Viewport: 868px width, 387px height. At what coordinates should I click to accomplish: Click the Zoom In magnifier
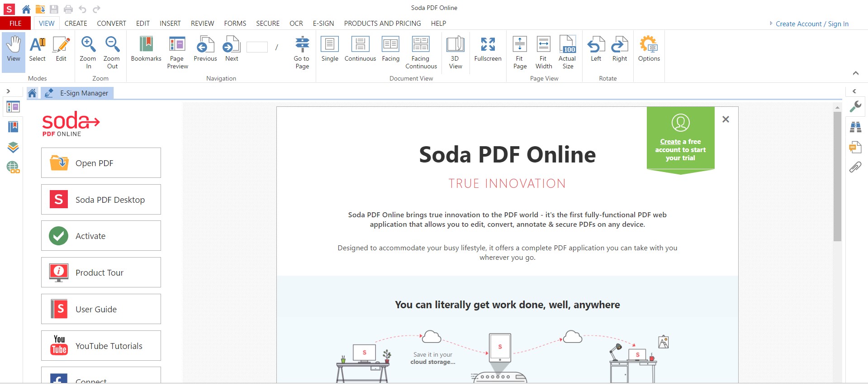click(x=88, y=52)
